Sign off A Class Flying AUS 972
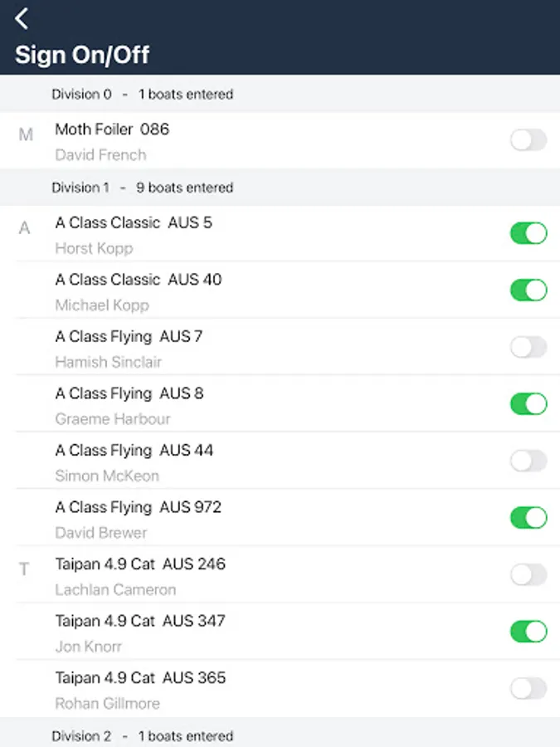This screenshot has width=560, height=747. (x=528, y=518)
